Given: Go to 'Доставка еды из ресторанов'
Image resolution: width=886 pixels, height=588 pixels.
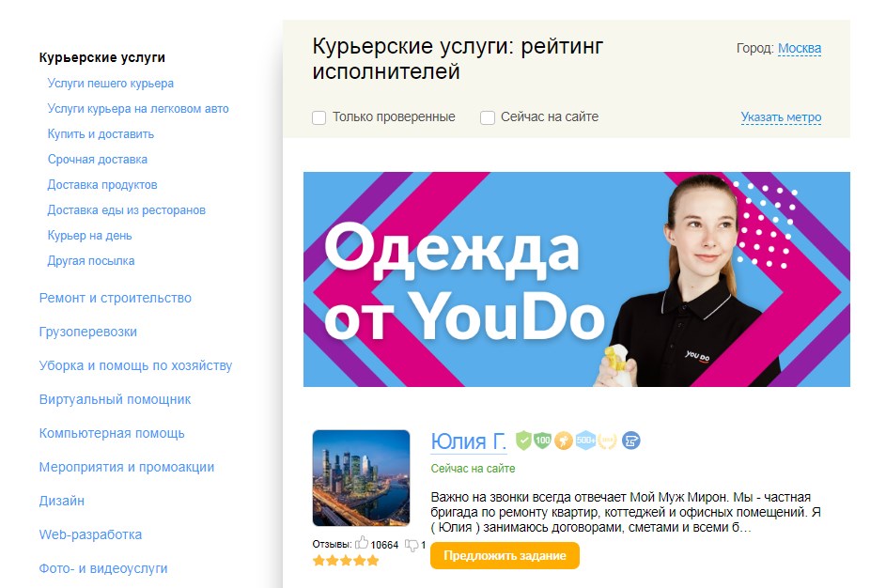Looking at the screenshot, I should click(x=127, y=210).
